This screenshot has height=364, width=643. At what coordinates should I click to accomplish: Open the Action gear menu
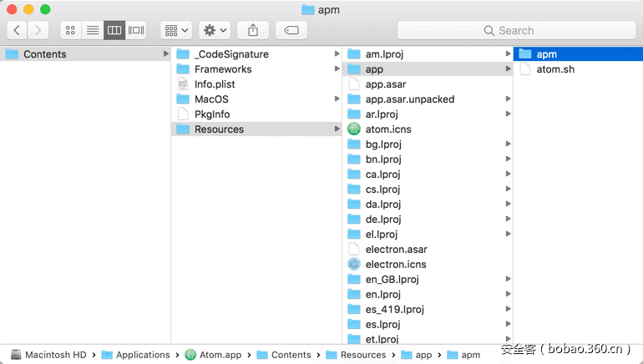[215, 30]
